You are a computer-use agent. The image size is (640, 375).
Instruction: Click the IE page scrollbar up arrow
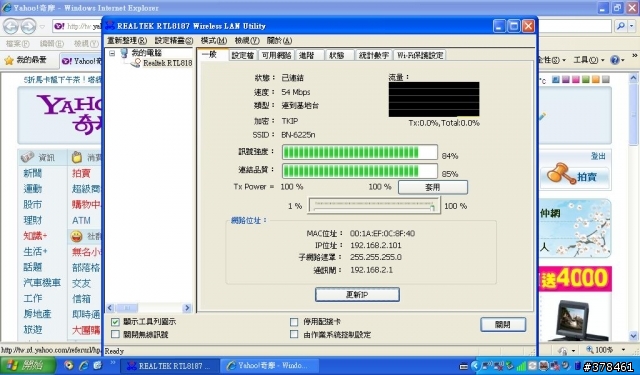click(633, 77)
